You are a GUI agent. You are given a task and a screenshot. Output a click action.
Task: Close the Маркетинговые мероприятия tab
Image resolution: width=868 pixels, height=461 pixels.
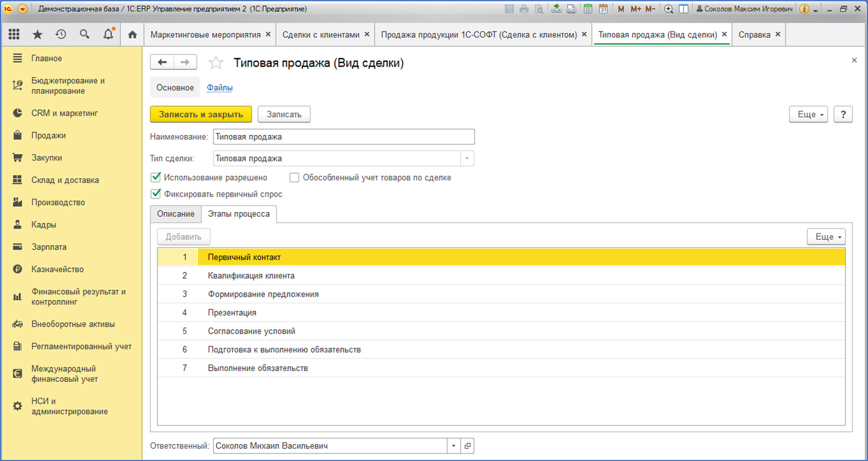268,34
